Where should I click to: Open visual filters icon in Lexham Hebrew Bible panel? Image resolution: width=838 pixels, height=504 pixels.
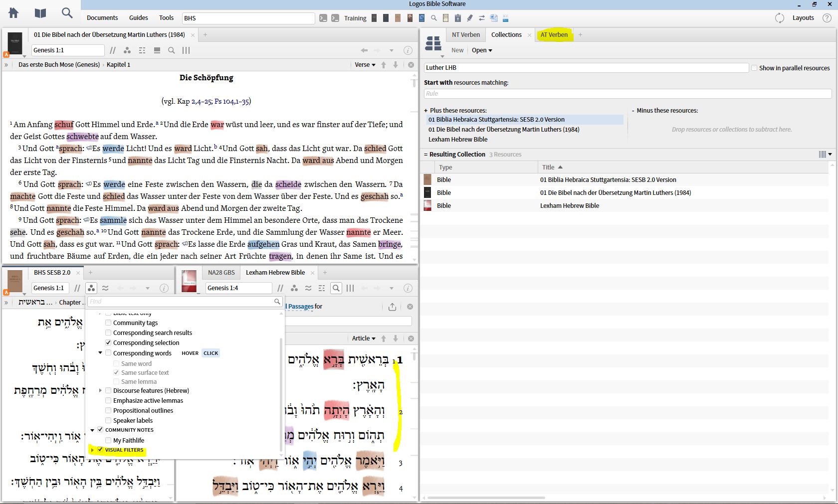tap(294, 288)
